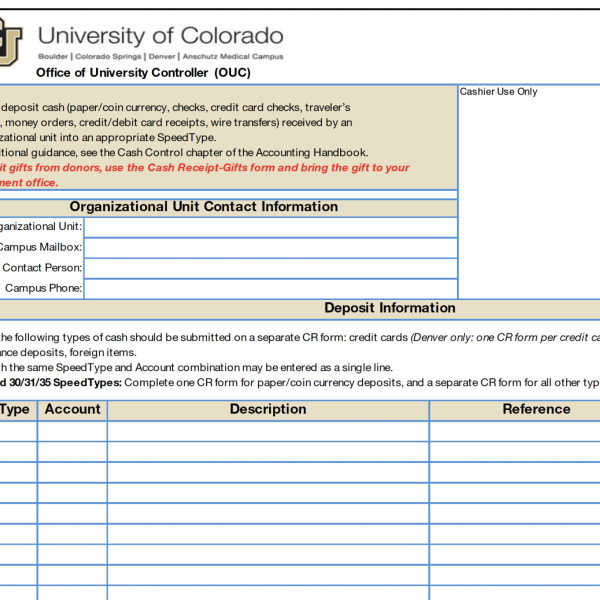Click '(Denver only: one CR form per credit' italic text
Screen dimensions: 600x600
click(499, 338)
